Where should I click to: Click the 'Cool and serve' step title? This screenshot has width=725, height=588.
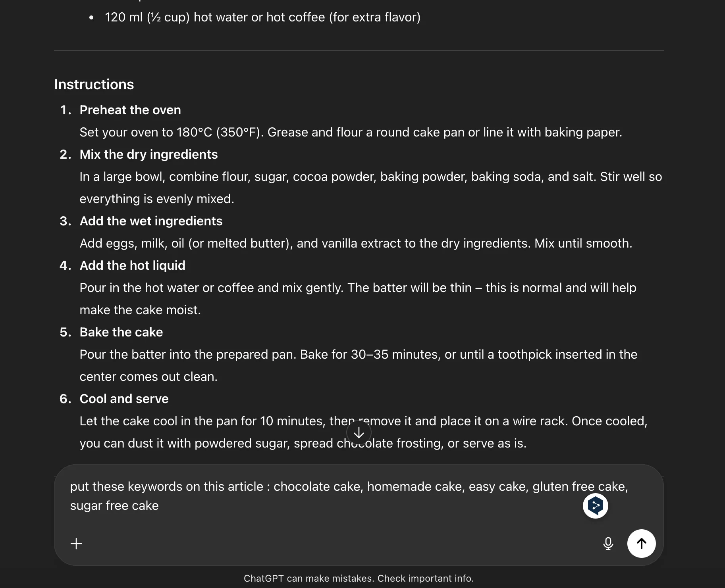pyautogui.click(x=124, y=399)
